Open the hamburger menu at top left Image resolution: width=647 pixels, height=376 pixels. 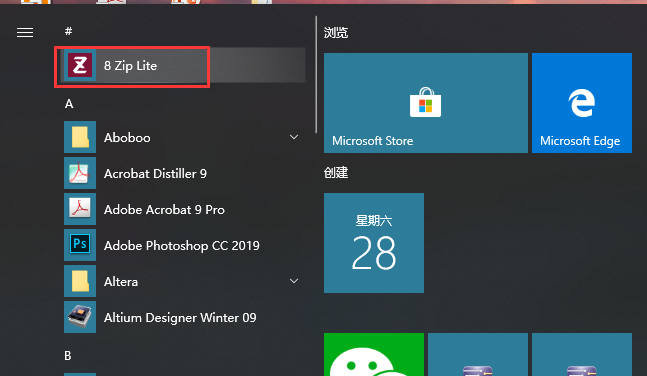tap(25, 32)
